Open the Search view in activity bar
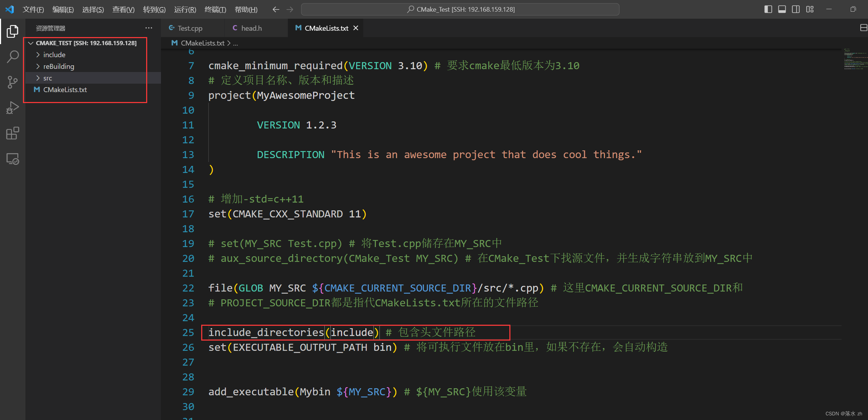868x420 pixels. [12, 57]
